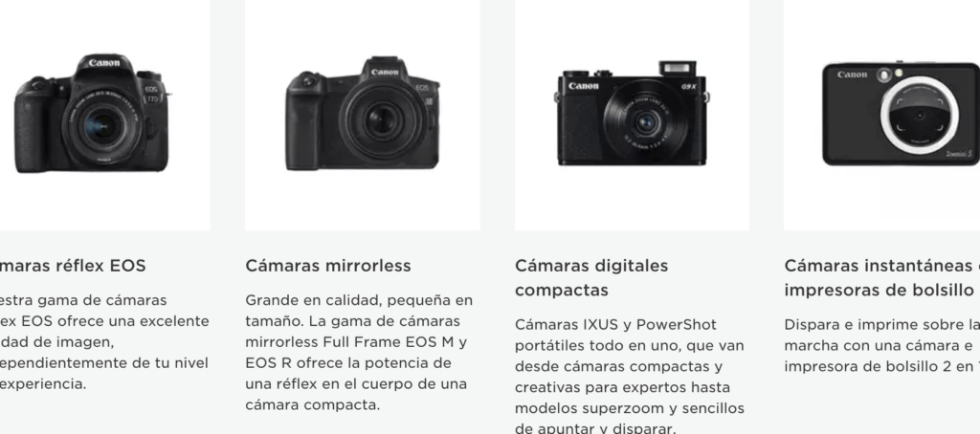
Task: Click the 'Grande en calidad, pequeña en tamaño' description
Action: [x=359, y=353]
